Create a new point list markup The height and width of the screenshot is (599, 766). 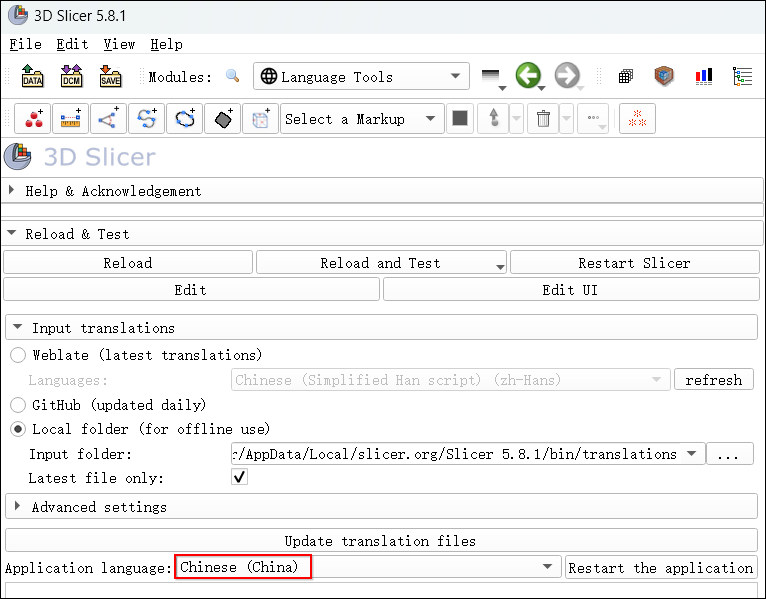(x=35, y=119)
